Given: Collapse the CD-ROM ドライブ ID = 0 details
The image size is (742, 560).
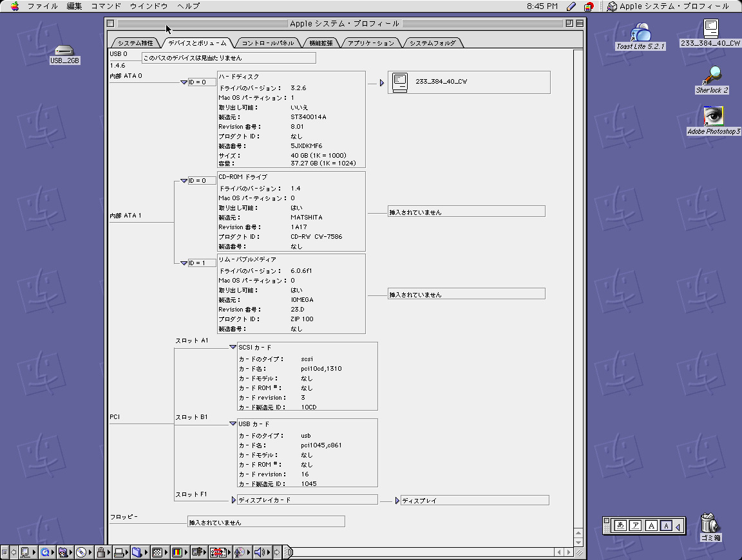Looking at the screenshot, I should pyautogui.click(x=184, y=181).
